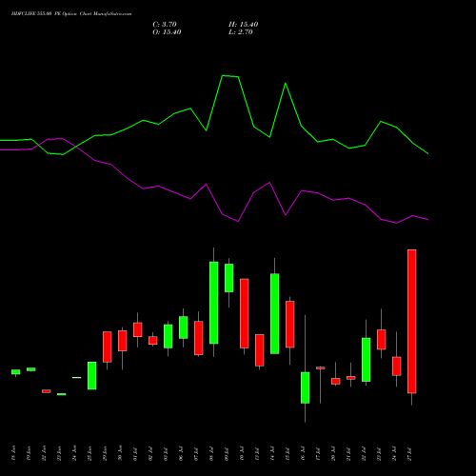Click the 15 Jul date label

point(288,453)
